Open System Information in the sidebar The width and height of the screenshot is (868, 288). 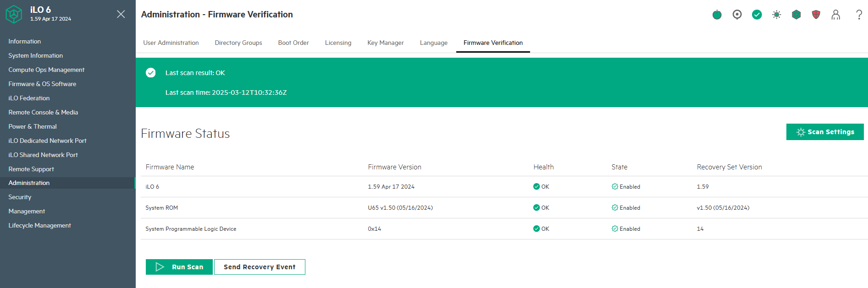pyautogui.click(x=36, y=55)
